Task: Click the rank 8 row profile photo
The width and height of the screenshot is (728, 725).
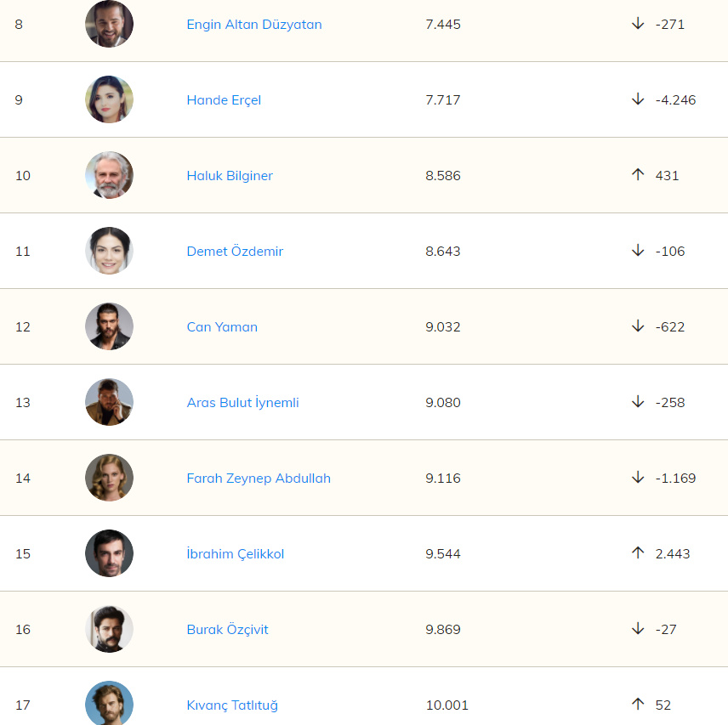Action: (109, 24)
